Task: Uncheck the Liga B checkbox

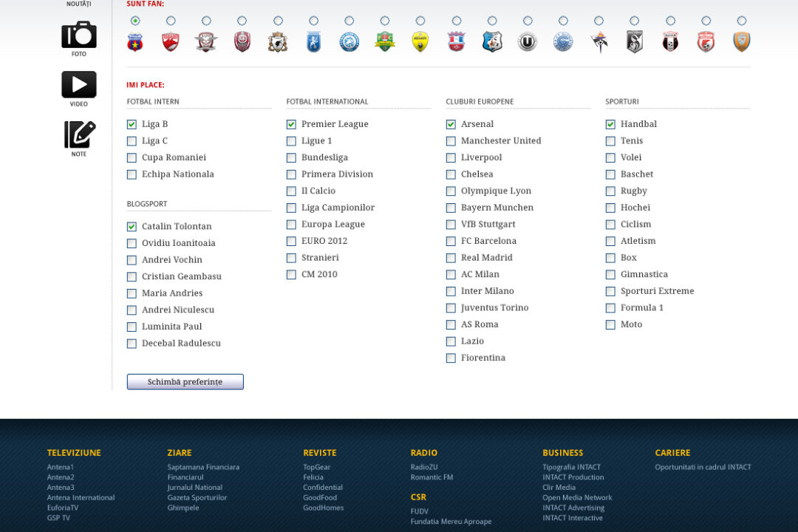Action: (132, 125)
